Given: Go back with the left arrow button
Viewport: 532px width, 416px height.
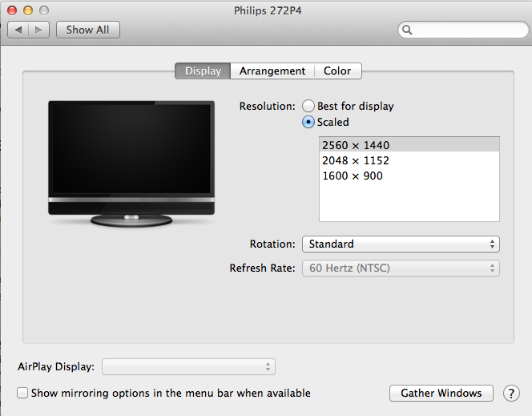Looking at the screenshot, I should (18, 30).
